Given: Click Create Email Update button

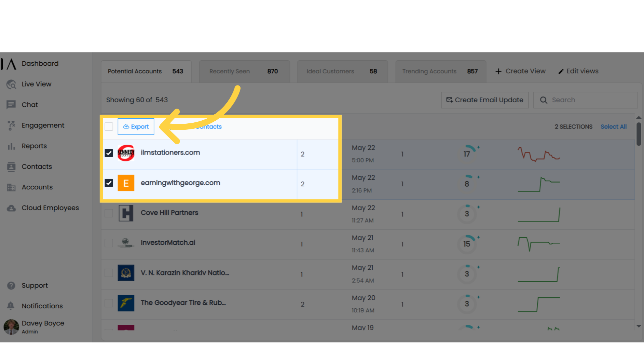Looking at the screenshot, I should 485,100.
